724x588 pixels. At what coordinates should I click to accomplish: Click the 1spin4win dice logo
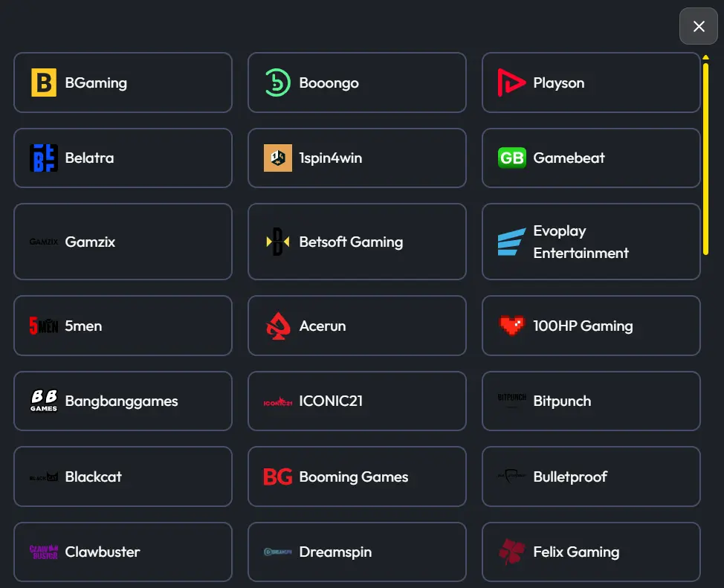pos(278,158)
